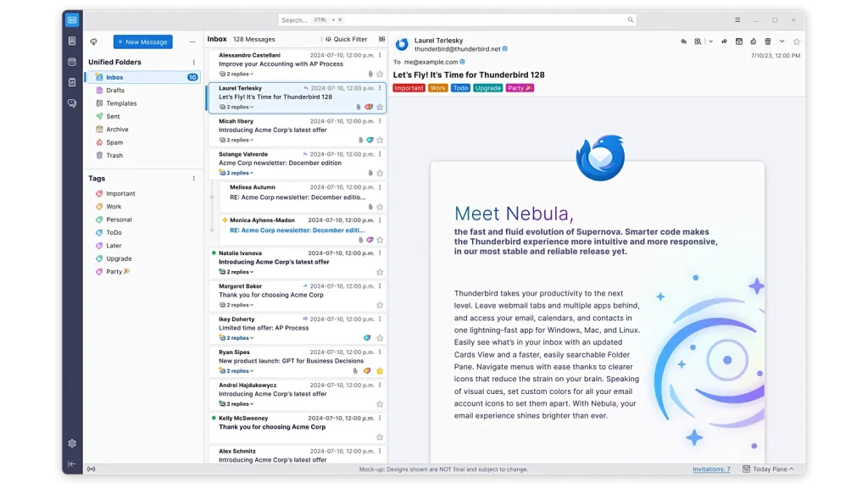
Task: Star the Alessandro Castellani message
Action: tap(380, 75)
